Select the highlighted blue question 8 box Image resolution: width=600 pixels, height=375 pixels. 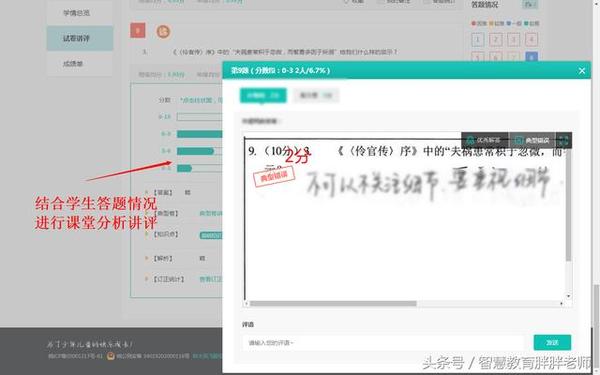pyautogui.click(x=532, y=57)
